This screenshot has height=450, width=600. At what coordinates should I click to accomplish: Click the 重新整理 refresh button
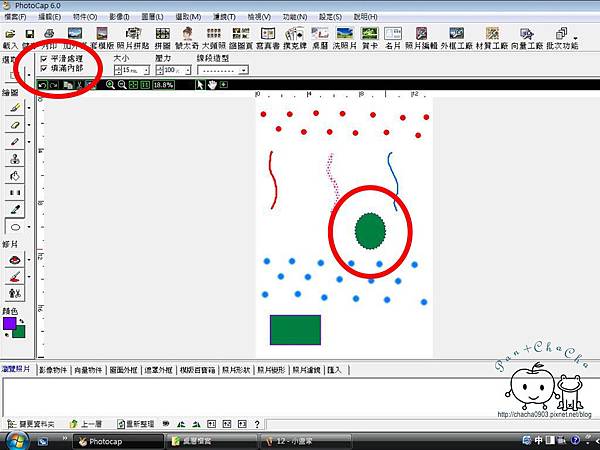pyautogui.click(x=135, y=424)
